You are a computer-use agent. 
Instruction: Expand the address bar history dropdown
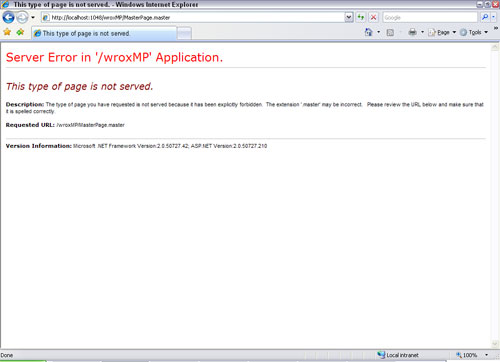tap(349, 17)
